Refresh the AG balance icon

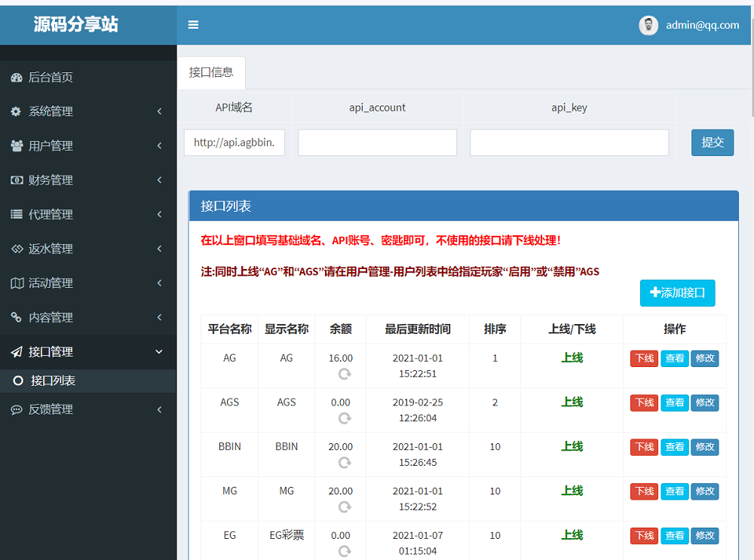coord(345,374)
